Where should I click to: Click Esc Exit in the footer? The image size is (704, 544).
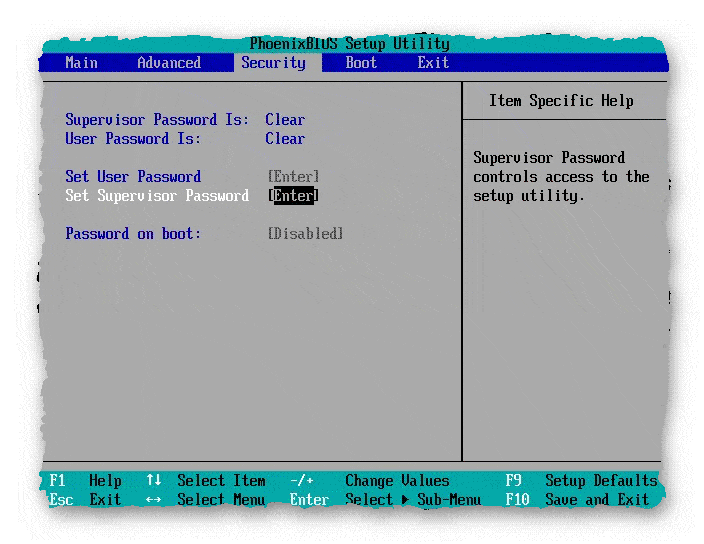tap(85, 500)
